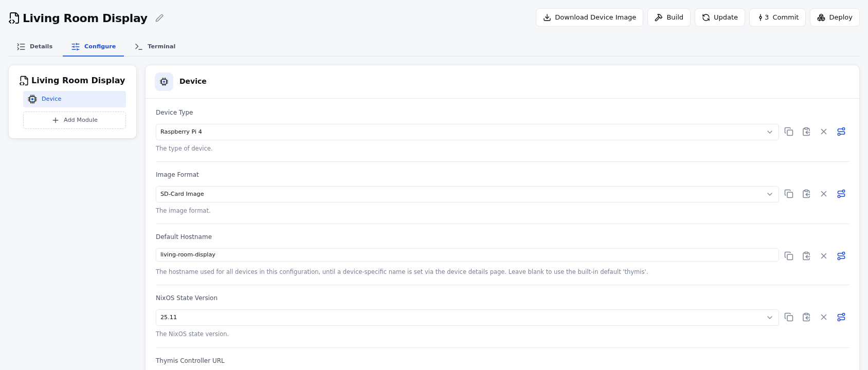
Task: Click the Deploy button
Action: pos(835,17)
